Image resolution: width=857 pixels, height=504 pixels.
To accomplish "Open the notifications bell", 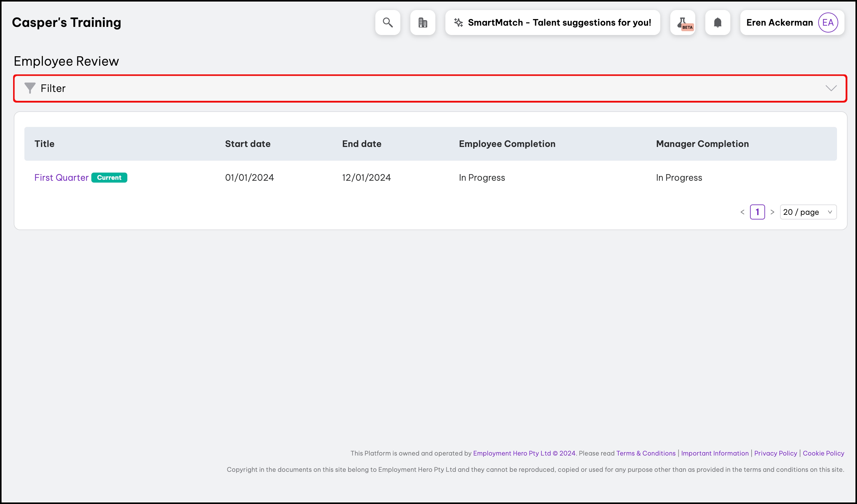I will tap(718, 23).
